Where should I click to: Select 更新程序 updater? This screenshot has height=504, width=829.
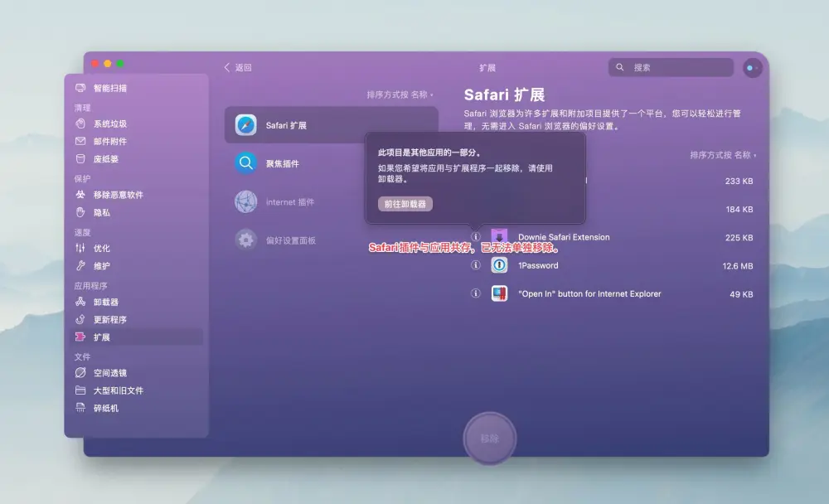tap(110, 319)
